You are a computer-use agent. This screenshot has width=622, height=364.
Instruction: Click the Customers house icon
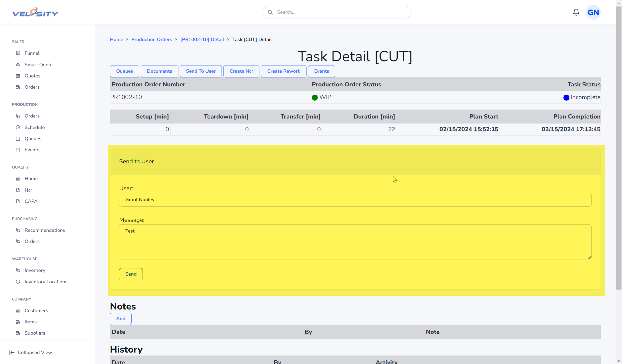[x=18, y=310]
